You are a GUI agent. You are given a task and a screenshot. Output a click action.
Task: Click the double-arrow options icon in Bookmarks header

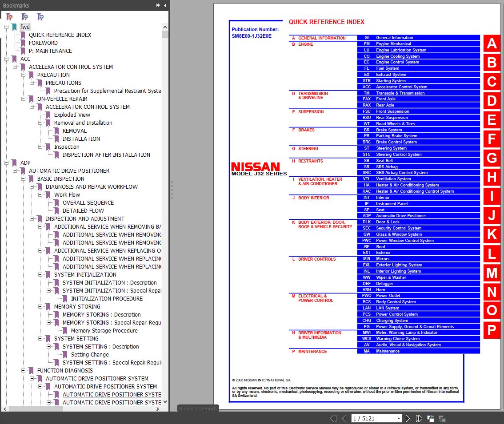(x=158, y=5)
